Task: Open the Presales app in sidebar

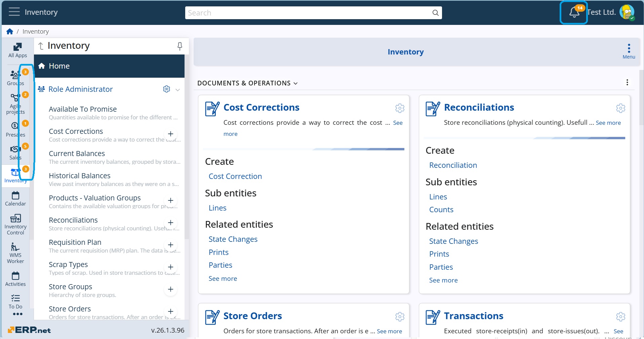Action: pyautogui.click(x=15, y=129)
